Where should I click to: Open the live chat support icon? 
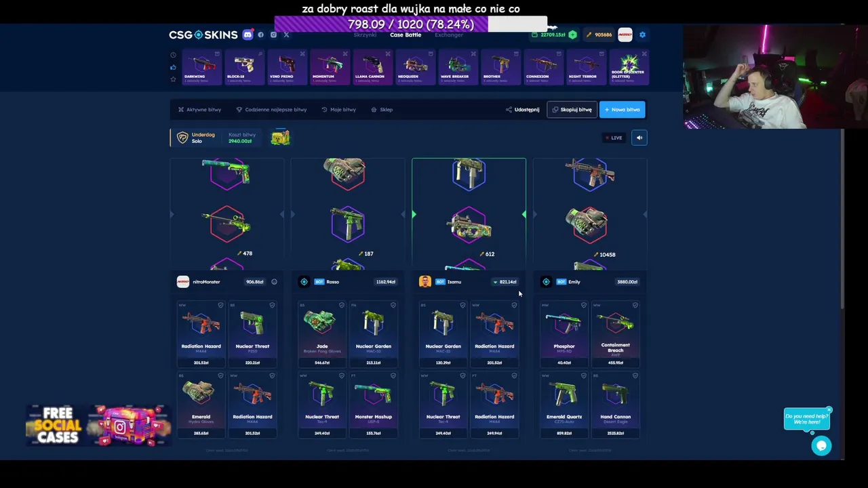click(x=821, y=445)
